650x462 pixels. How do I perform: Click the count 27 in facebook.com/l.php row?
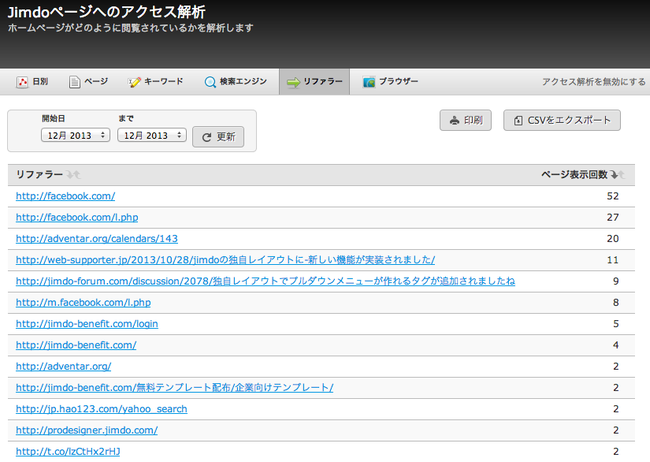click(x=613, y=217)
